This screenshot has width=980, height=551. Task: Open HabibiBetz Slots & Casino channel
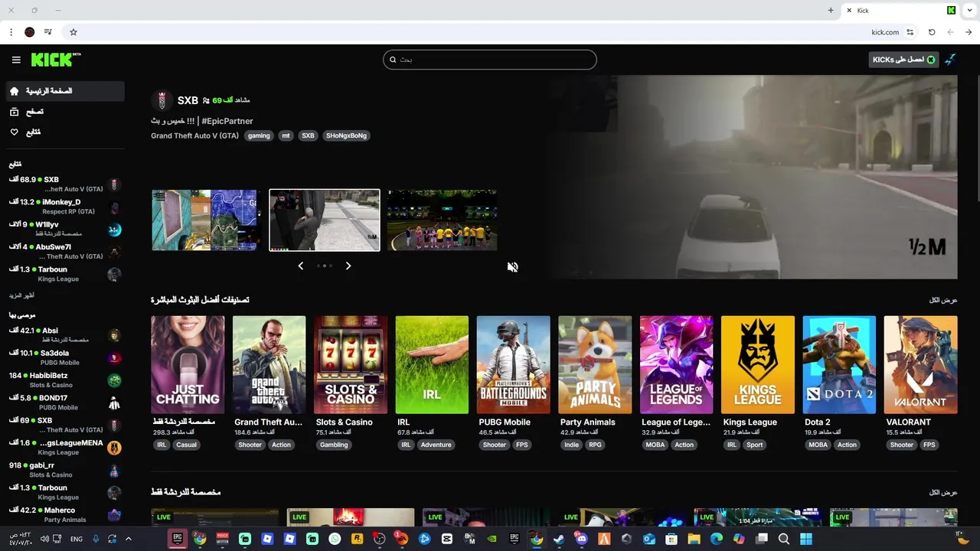(64, 380)
